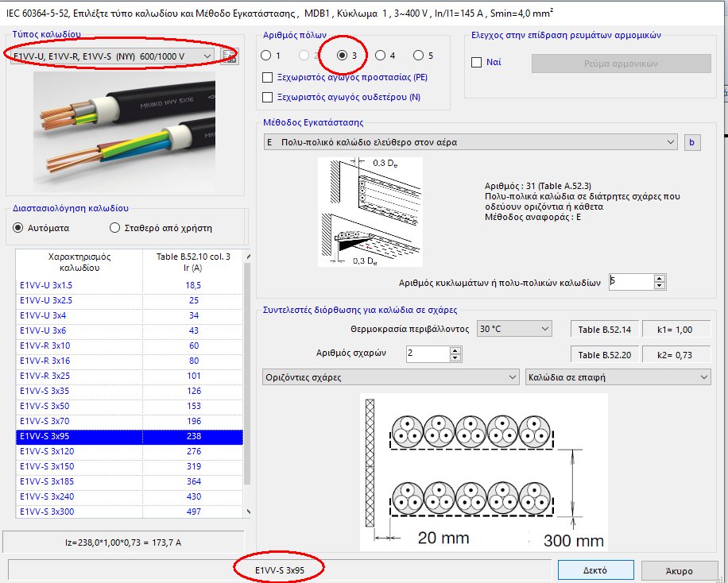
Task: Open the installation method dropdown
Action: click(672, 142)
